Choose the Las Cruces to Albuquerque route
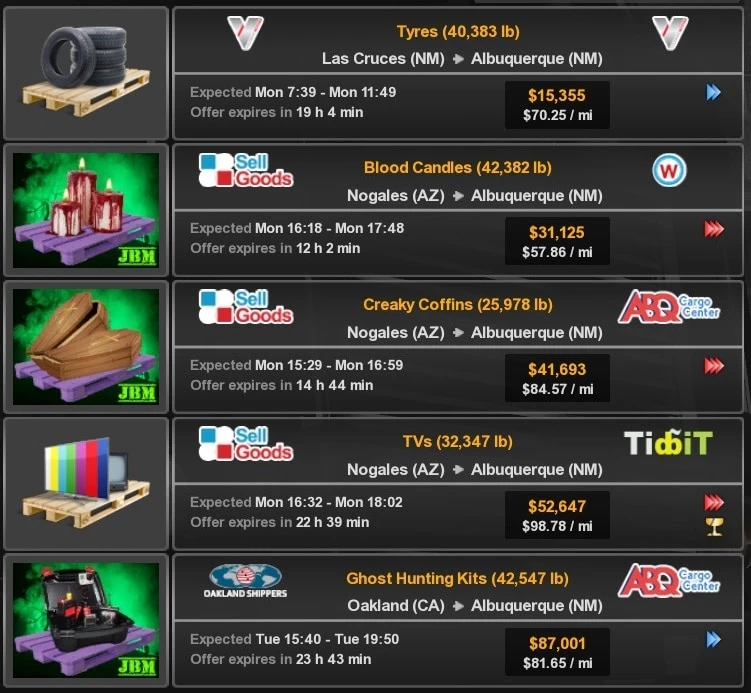 (x=462, y=59)
